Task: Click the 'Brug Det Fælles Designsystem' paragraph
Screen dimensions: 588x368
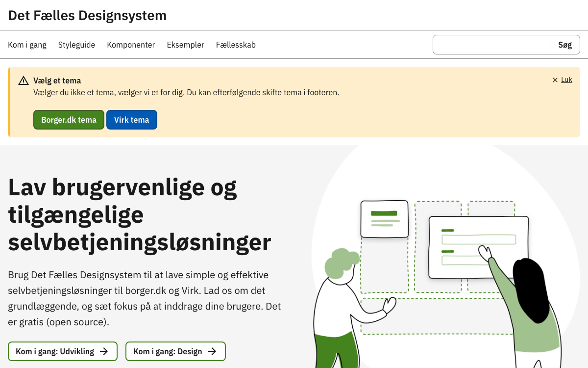Action: (x=145, y=298)
